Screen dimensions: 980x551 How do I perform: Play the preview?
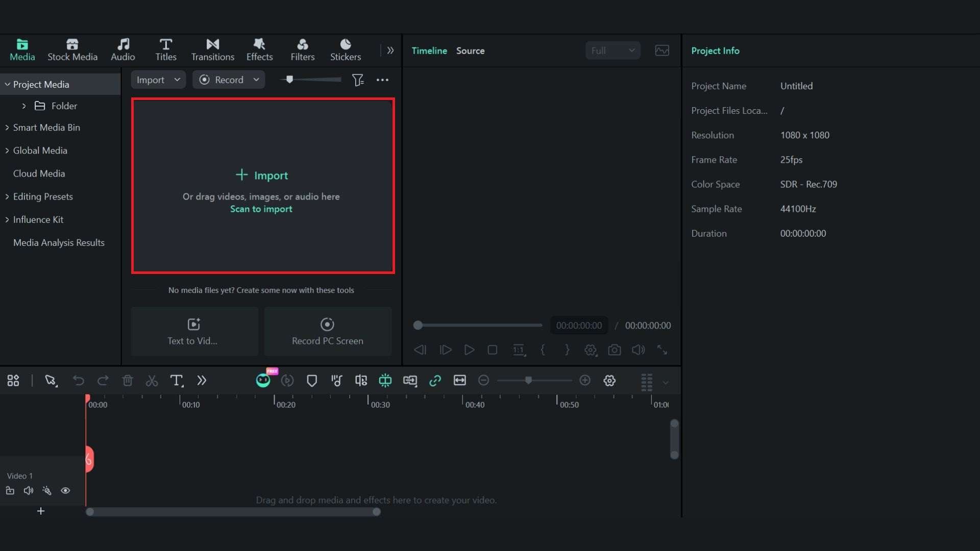[x=469, y=350]
